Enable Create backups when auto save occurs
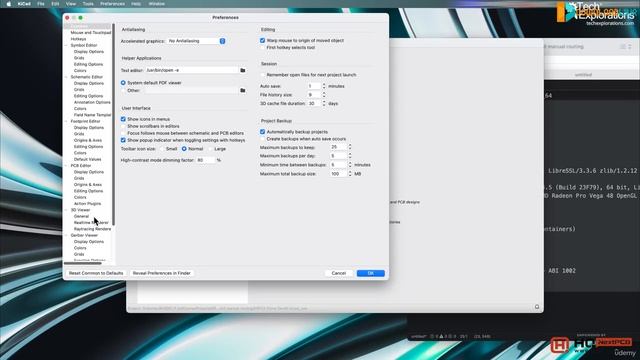The image size is (640, 360). (x=262, y=139)
